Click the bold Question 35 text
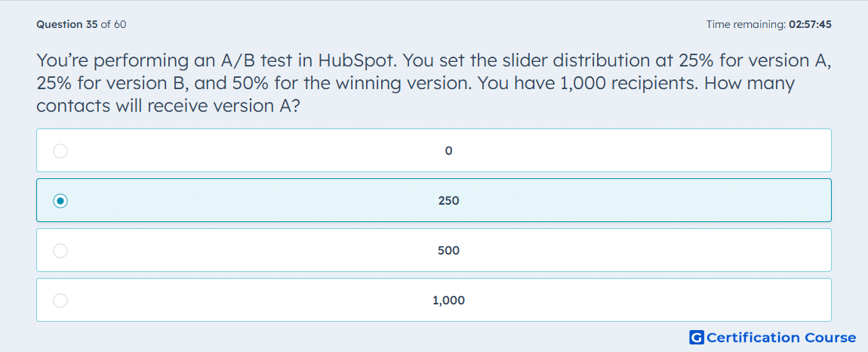The image size is (868, 352). coord(67,24)
